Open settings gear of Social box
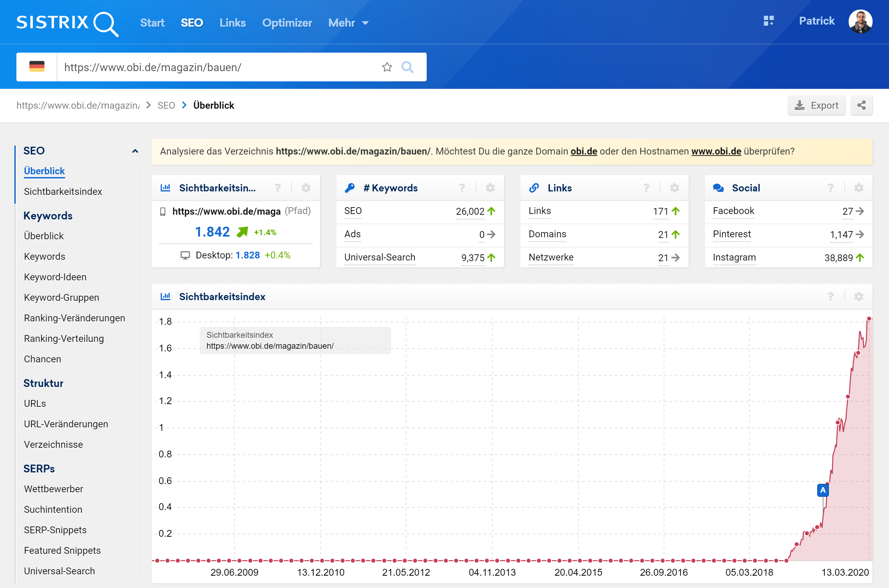This screenshot has width=889, height=588. (x=859, y=188)
